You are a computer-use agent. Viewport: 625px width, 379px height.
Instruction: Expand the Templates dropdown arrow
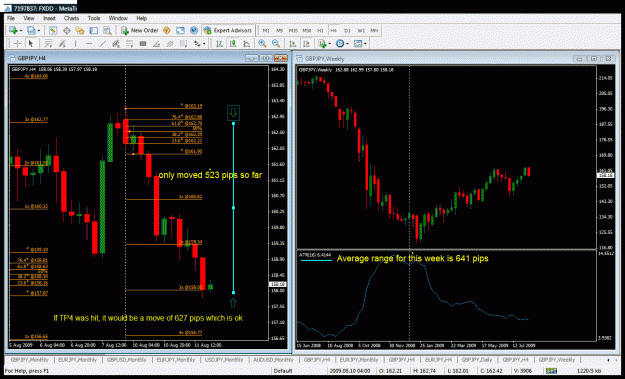coord(365,44)
